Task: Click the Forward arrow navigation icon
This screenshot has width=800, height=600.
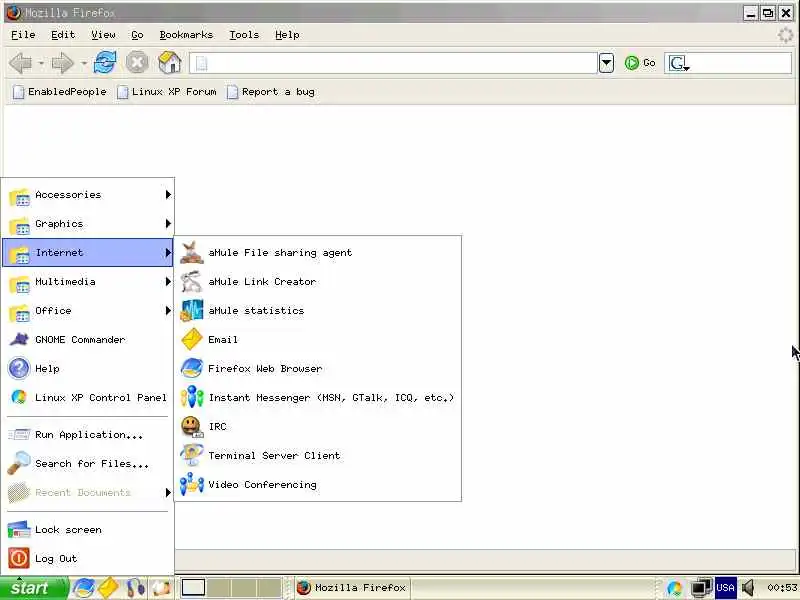Action: pos(63,63)
